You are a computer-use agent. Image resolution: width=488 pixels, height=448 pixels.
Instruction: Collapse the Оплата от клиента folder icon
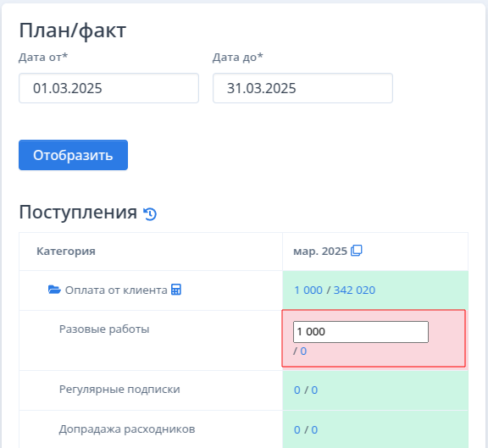tap(54, 290)
